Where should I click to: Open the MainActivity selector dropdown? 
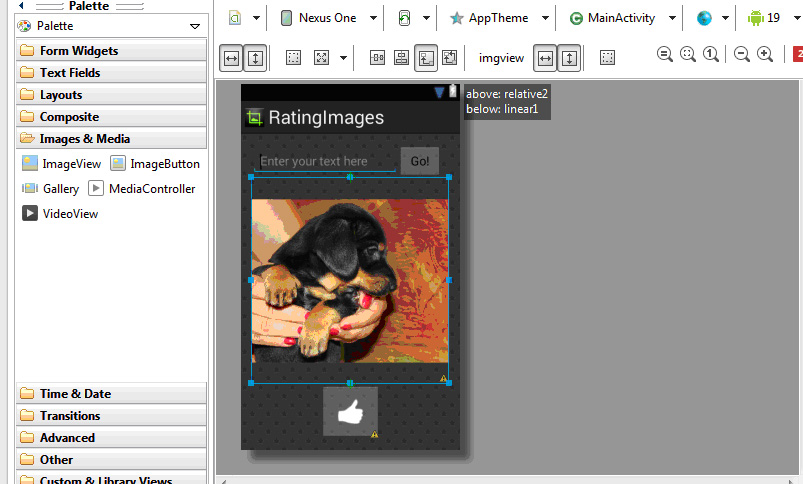622,18
